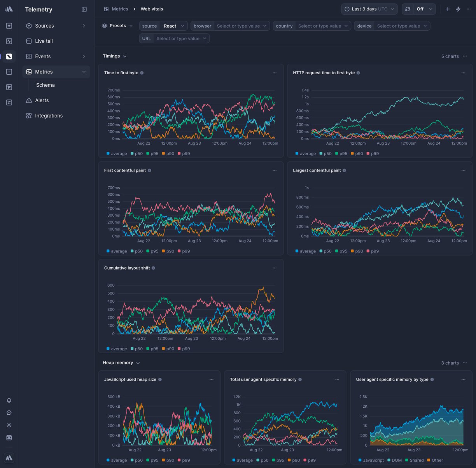
Task: Click the exclamation square icon in left rail
Action: click(x=9, y=72)
